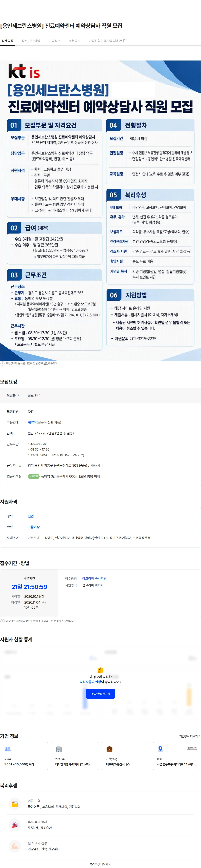Click the briefcase icon in 산업(업종) card
The height and width of the screenshot is (868, 201).
coord(110,749)
